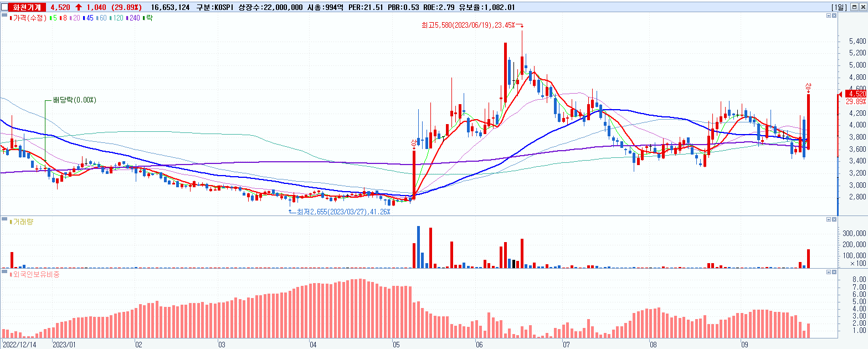Close the price chart panel with its small x
Viewport: 868px width, 349px height.
(834, 17)
